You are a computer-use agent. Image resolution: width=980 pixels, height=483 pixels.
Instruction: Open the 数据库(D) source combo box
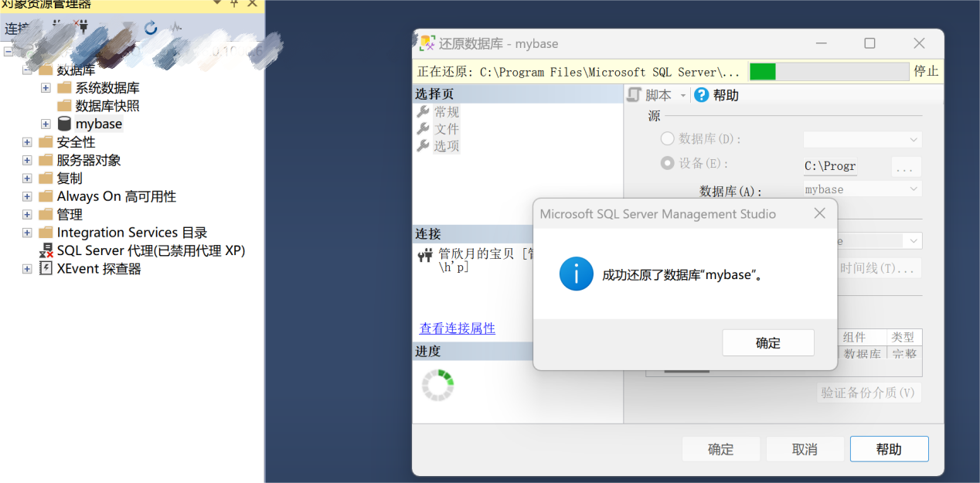click(x=863, y=140)
